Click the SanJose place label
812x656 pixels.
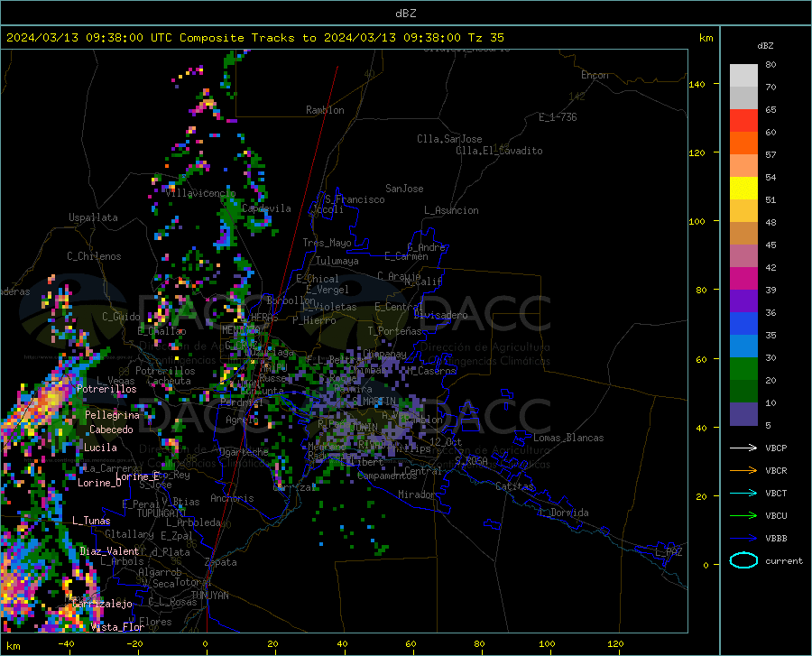404,189
